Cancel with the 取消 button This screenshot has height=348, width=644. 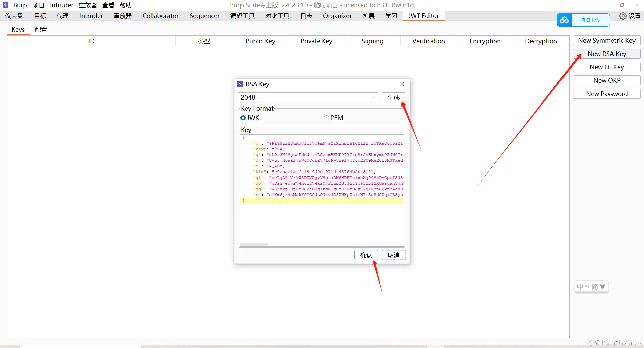point(394,255)
